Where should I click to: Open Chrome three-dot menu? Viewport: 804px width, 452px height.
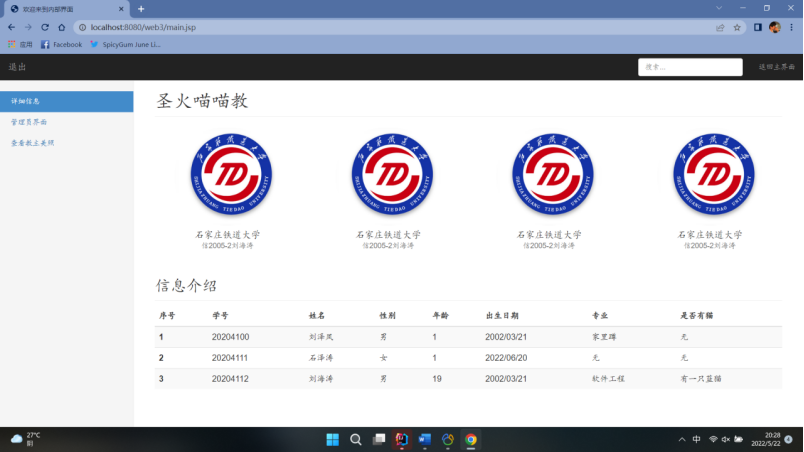click(792, 27)
